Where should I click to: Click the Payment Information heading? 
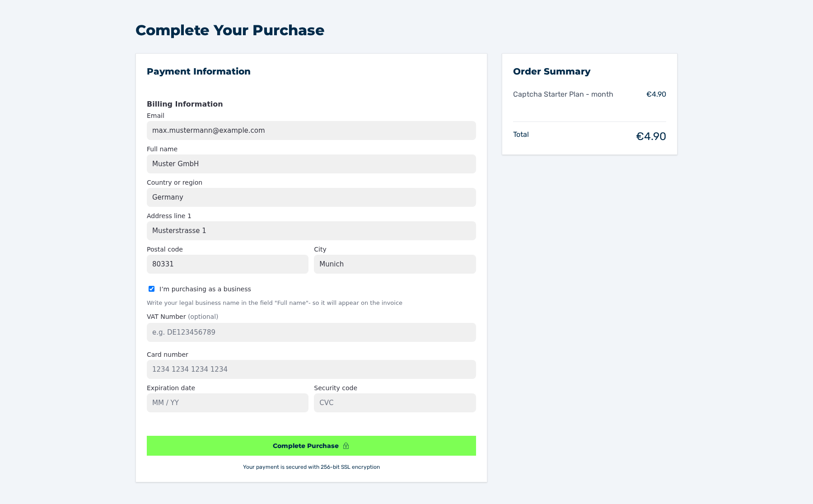pyautogui.click(x=199, y=71)
